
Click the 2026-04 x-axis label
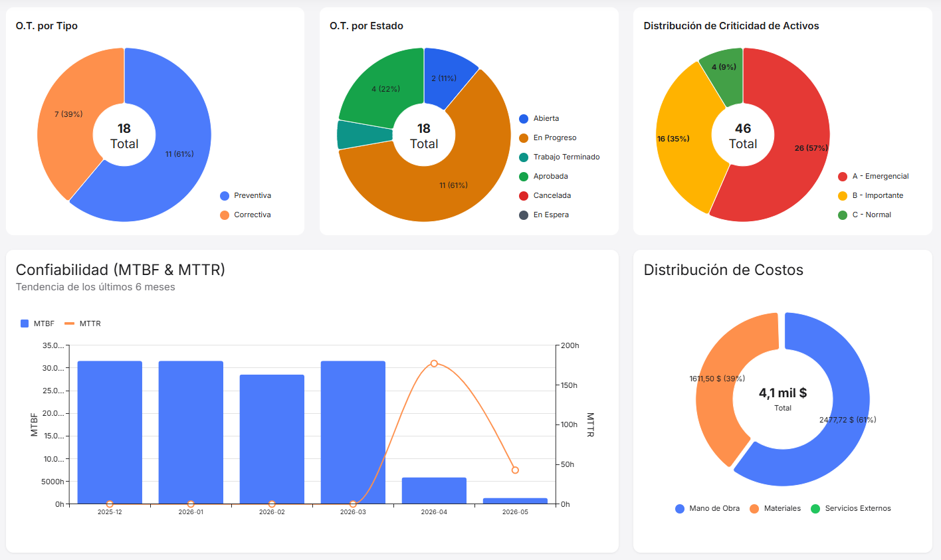click(434, 512)
